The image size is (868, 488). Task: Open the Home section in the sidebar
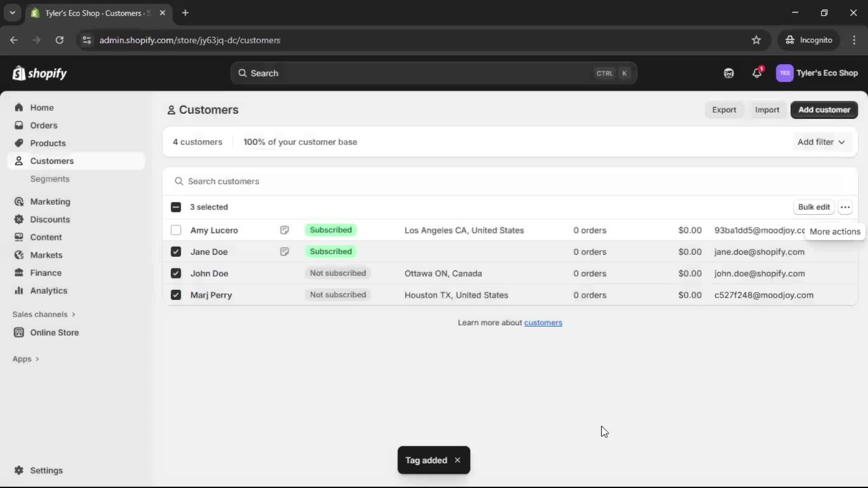click(x=41, y=107)
